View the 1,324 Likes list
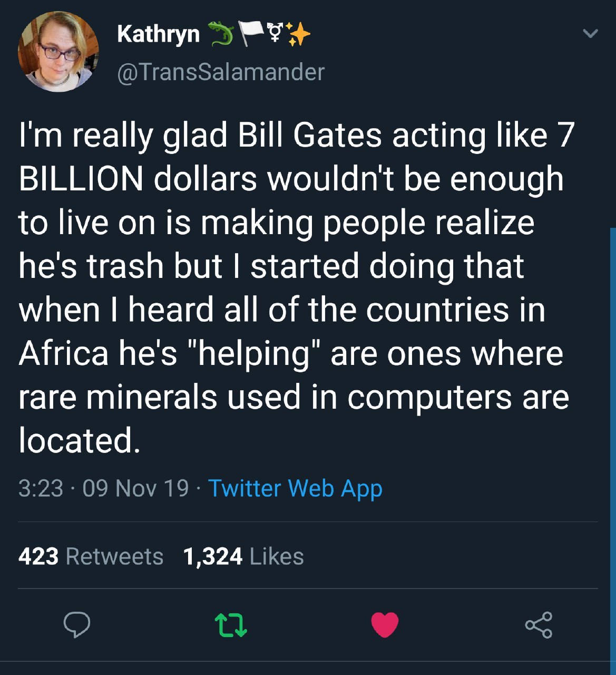The height and width of the screenshot is (675, 616). pos(243,557)
